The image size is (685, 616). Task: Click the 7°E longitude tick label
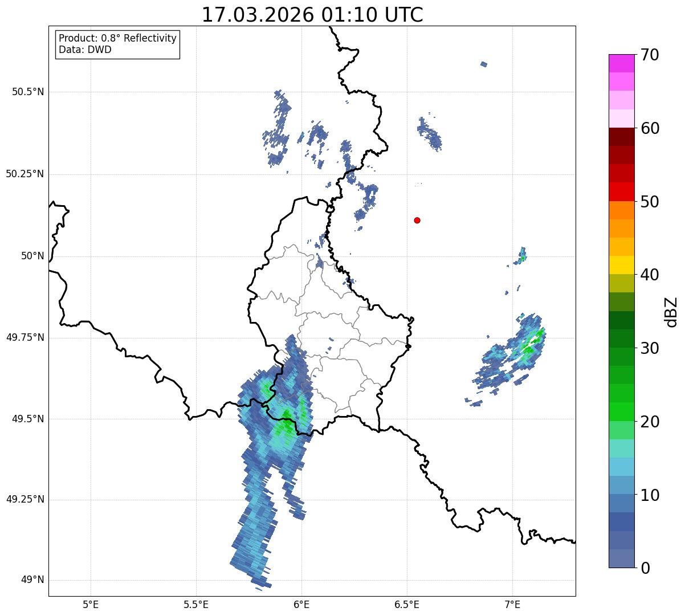tap(512, 603)
